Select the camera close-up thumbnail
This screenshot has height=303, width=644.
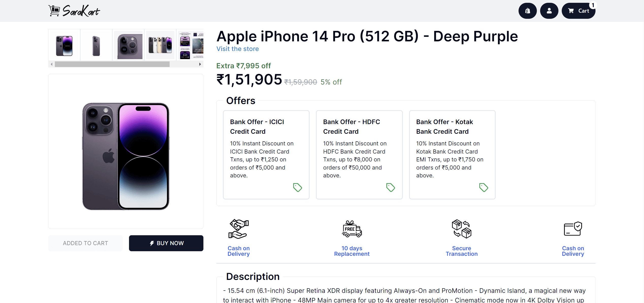[x=128, y=45]
